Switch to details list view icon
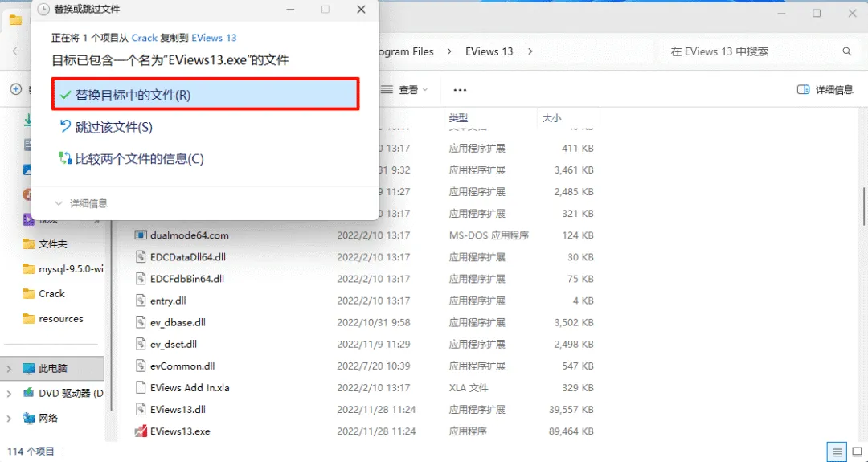Screen dimensions: 868x462 837,451
